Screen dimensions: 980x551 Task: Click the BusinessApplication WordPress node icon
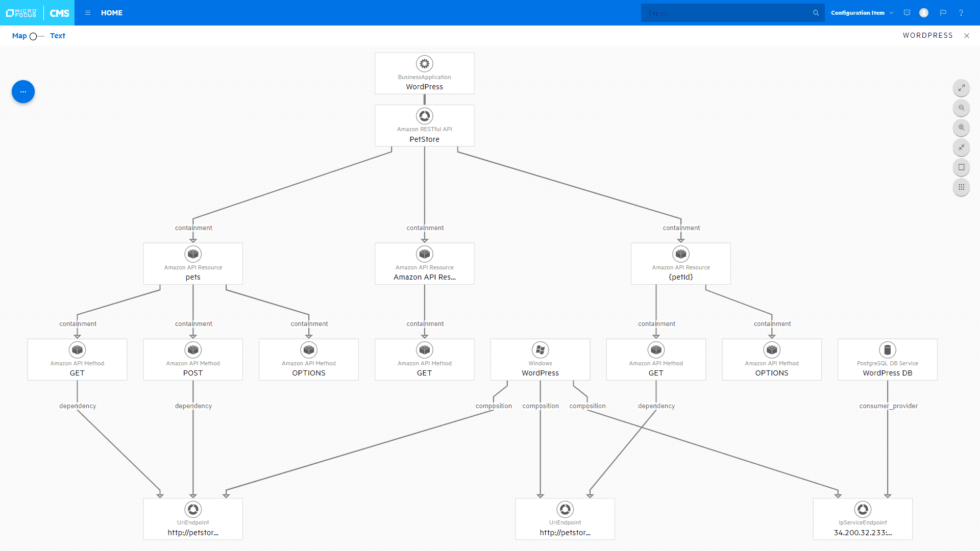pyautogui.click(x=424, y=63)
